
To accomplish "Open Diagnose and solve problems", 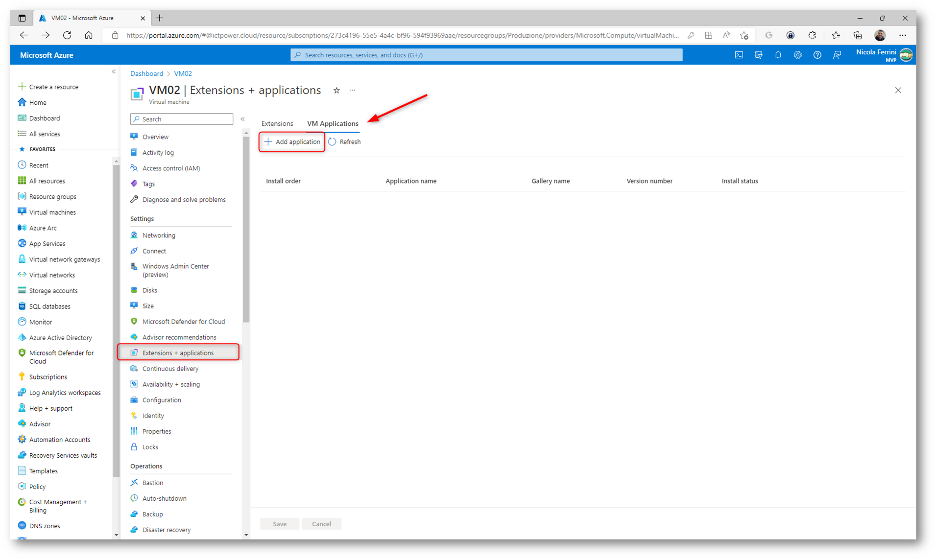I will (x=184, y=199).
